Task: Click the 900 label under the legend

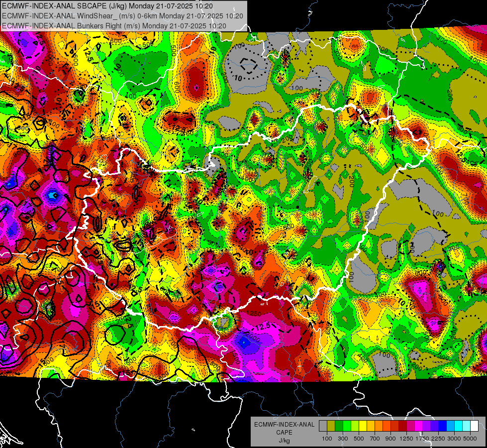Action: point(390,439)
